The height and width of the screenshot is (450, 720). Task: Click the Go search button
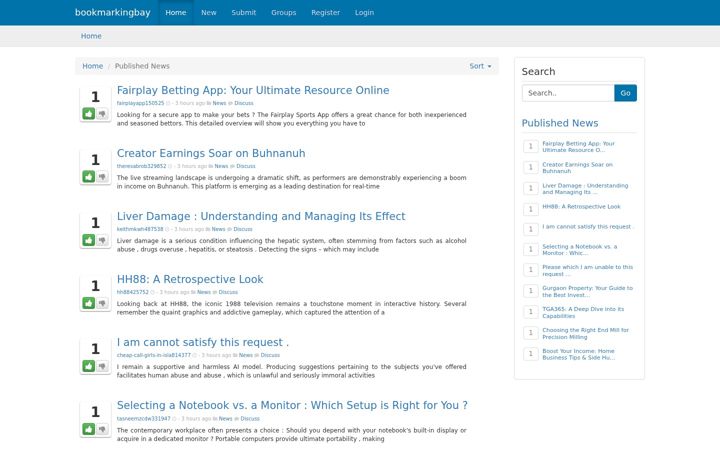point(625,93)
